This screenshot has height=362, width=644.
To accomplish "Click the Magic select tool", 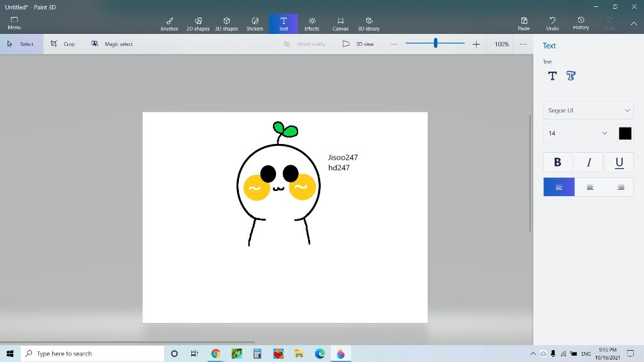I will coord(112,44).
